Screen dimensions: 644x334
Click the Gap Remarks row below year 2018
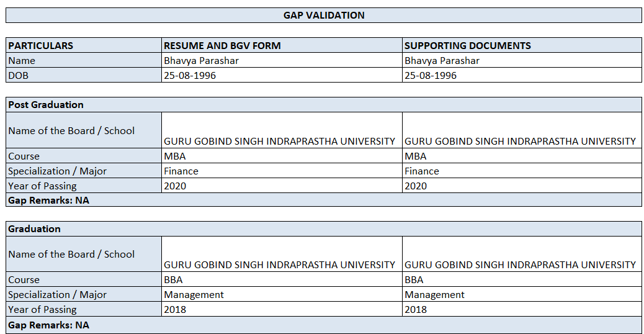pyautogui.click(x=324, y=325)
